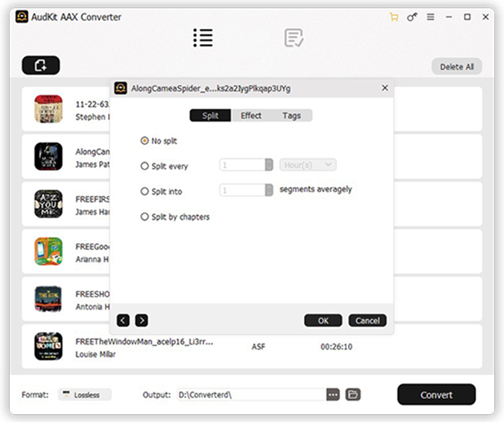This screenshot has height=423, width=504.
Task: Click the Convert button
Action: (437, 395)
